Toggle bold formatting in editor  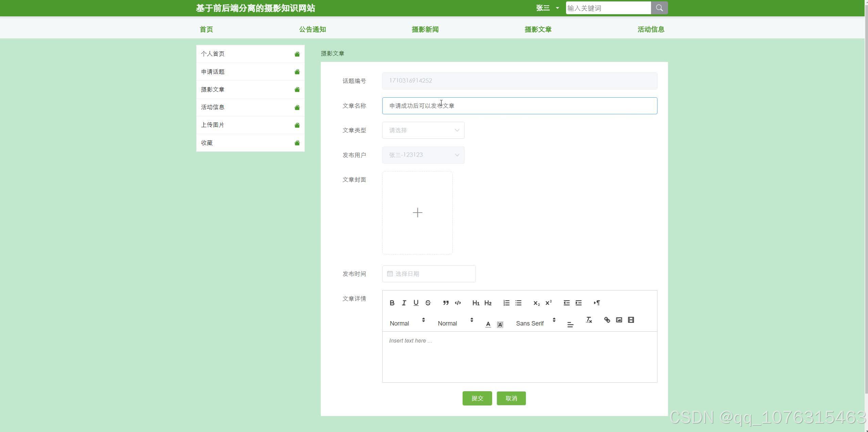[x=392, y=303]
